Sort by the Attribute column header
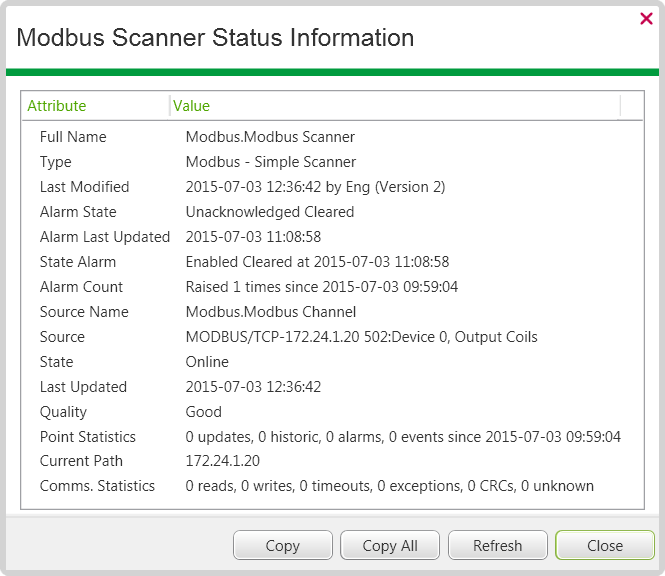 coord(57,106)
